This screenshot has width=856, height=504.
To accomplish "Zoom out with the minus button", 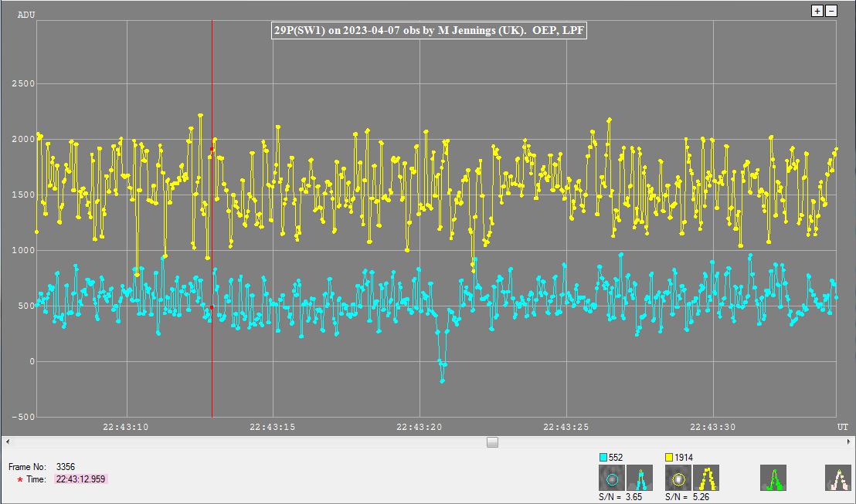I will coord(831,11).
